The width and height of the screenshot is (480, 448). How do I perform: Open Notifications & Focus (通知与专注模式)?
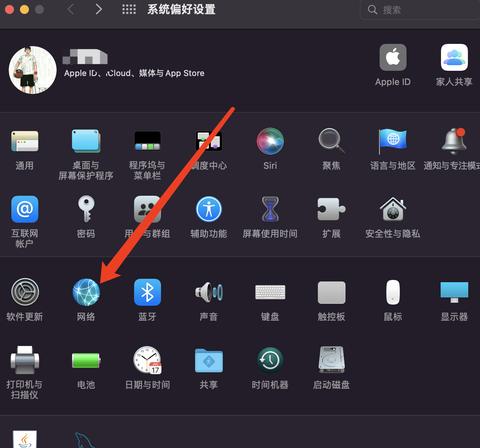click(454, 141)
